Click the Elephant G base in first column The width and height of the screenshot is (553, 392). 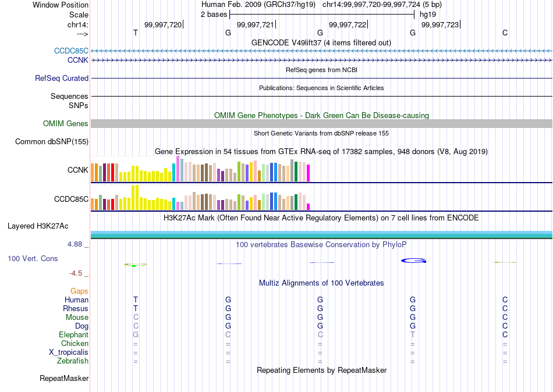(x=136, y=334)
